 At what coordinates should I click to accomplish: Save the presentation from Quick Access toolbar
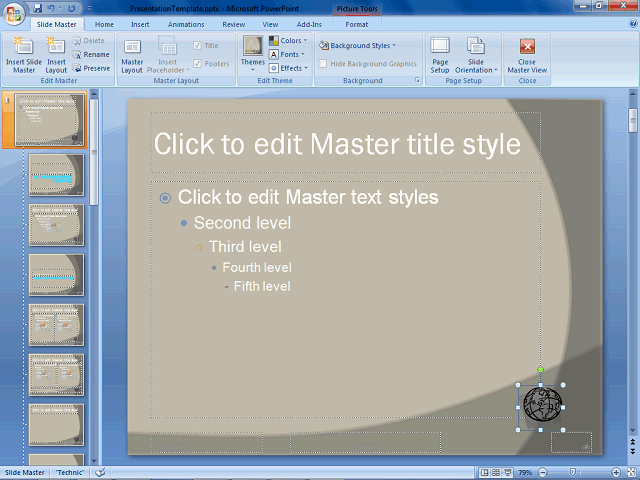coord(38,8)
